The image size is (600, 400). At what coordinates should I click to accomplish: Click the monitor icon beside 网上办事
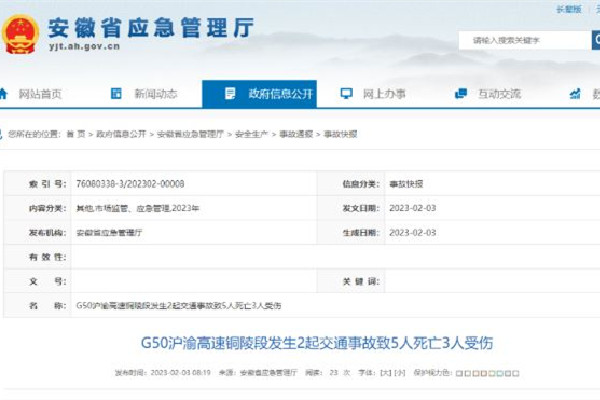point(346,94)
